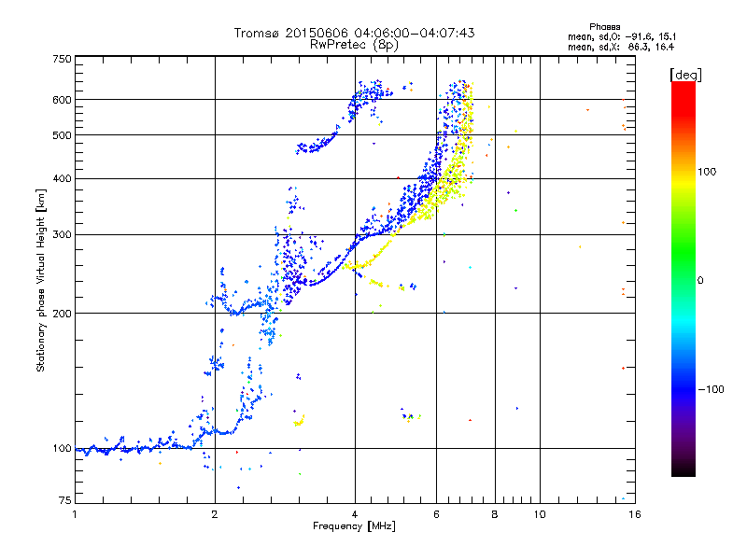Click the plot title 'Tromsø 20150606 04:06:00-04:07:43'
This screenshot has width=747, height=560.
354,33
